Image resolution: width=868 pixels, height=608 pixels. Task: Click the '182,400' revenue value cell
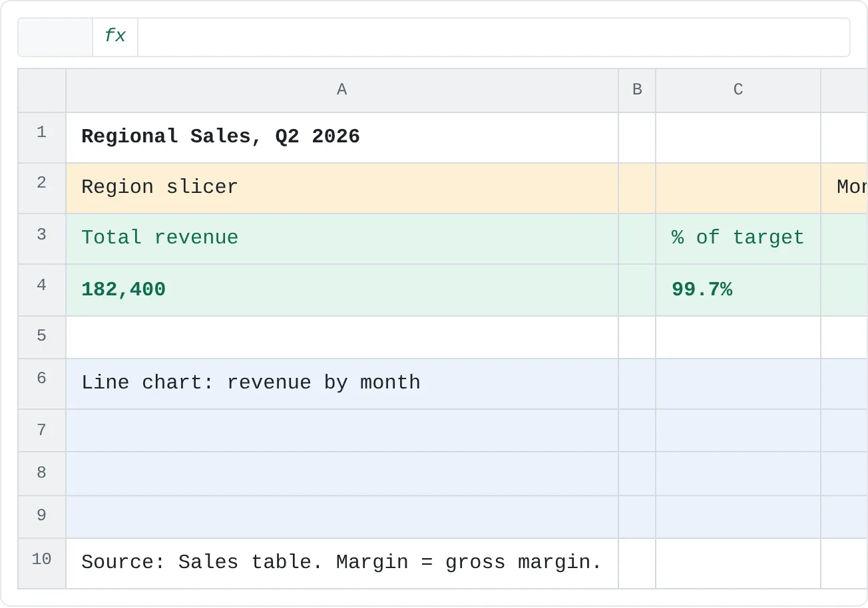pos(342,290)
